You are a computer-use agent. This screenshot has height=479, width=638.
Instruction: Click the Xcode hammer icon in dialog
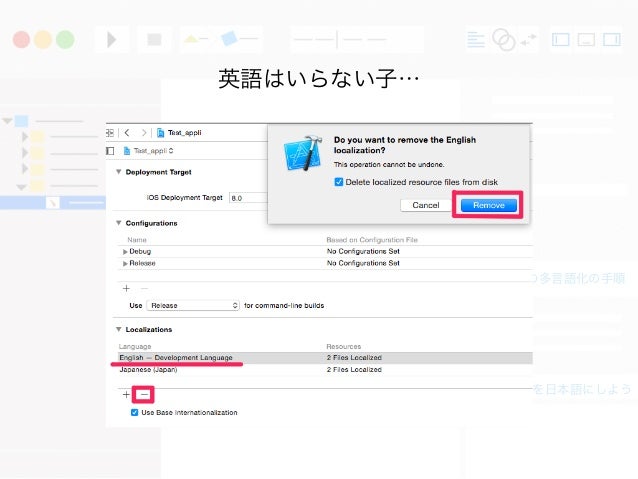[x=303, y=153]
